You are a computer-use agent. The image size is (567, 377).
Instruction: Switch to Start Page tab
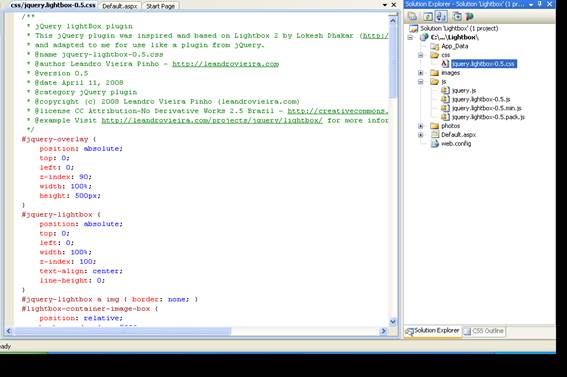pyautogui.click(x=161, y=6)
